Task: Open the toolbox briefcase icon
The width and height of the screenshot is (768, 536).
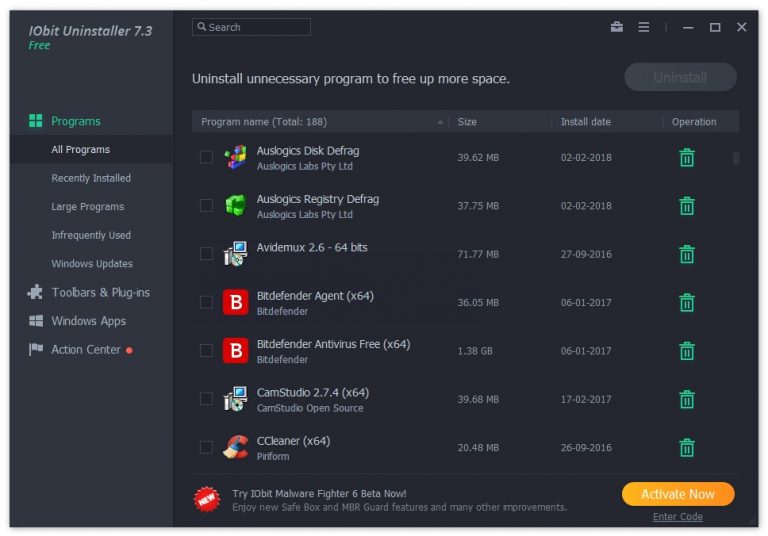Action: click(x=617, y=27)
